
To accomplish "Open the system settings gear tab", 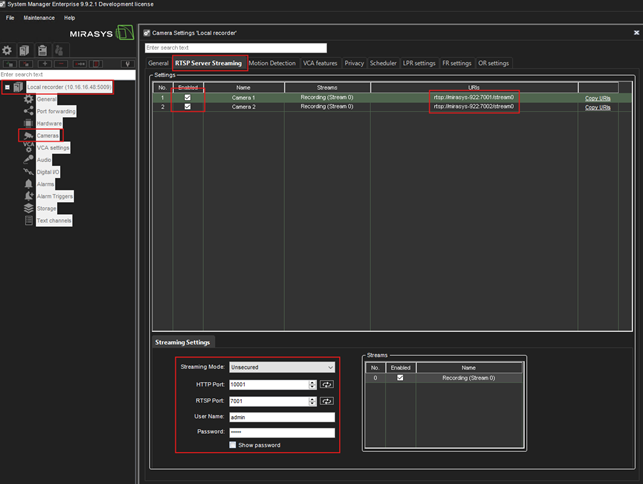I will 7,50.
